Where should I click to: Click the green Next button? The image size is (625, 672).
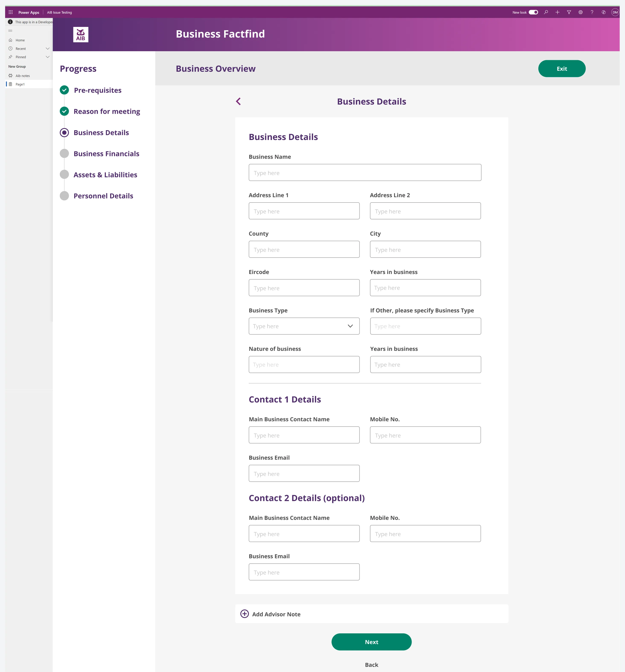(x=371, y=642)
